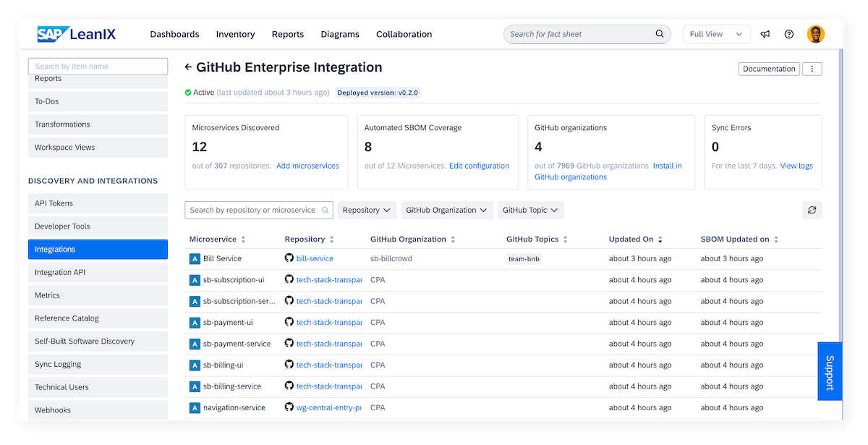Open Edit configuration for SBOM coverage
The height and width of the screenshot is (445, 868).
pos(479,165)
